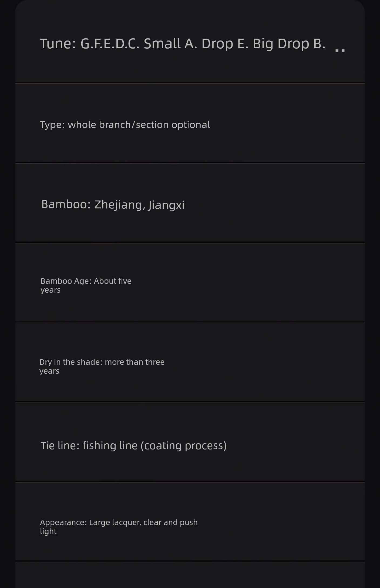
Task: Click the "Appearance:" label
Action: (63, 522)
